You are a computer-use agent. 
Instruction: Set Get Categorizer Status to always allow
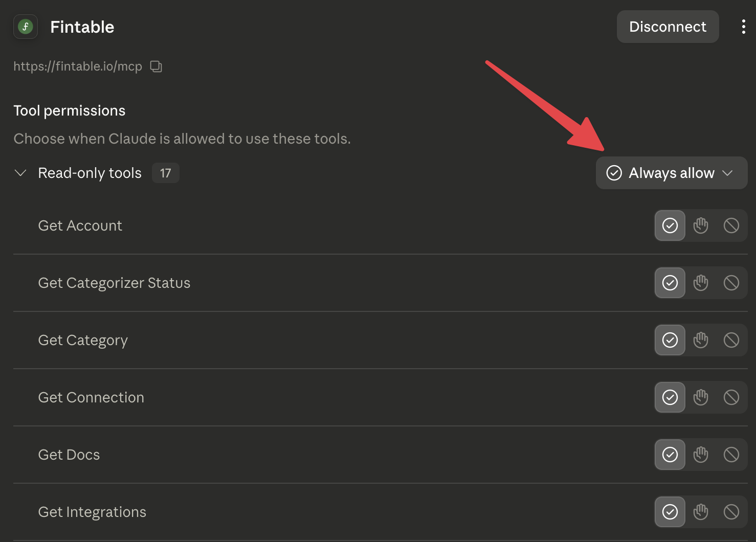pos(670,283)
